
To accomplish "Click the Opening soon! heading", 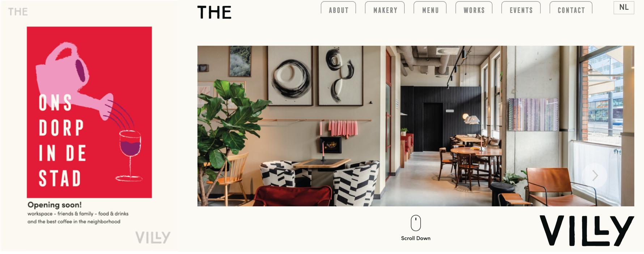I will 55,205.
